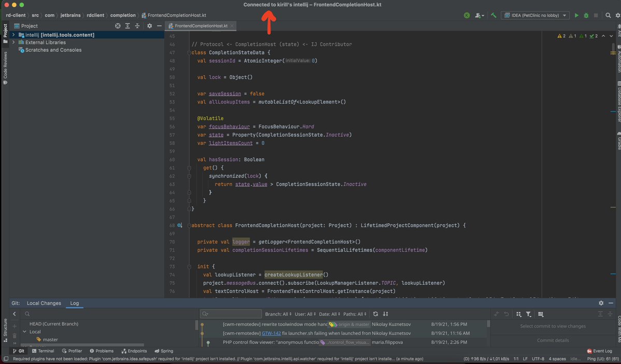Screen dimensions: 621x364
Task: Build project with the hammer icon
Action: pyautogui.click(x=494, y=16)
